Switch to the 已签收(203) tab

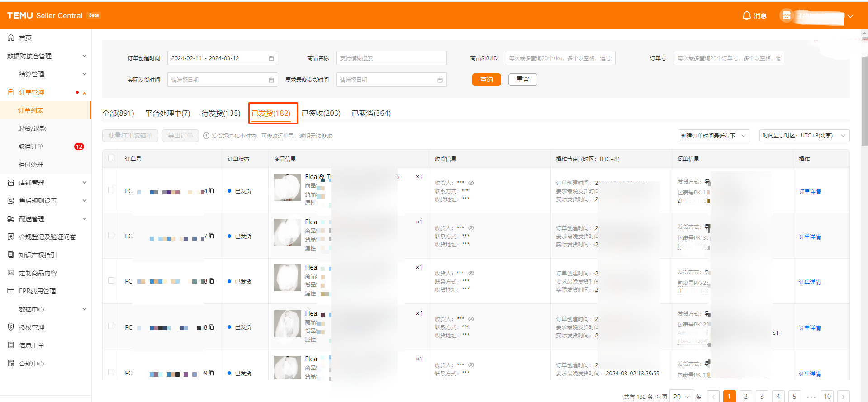point(321,113)
